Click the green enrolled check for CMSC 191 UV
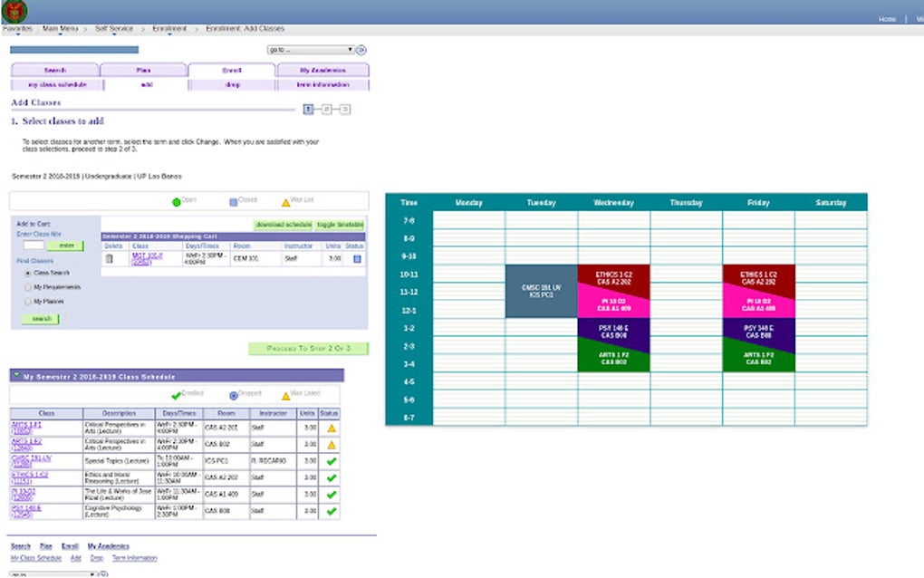Viewport: 924px width, 578px height. 330,460
